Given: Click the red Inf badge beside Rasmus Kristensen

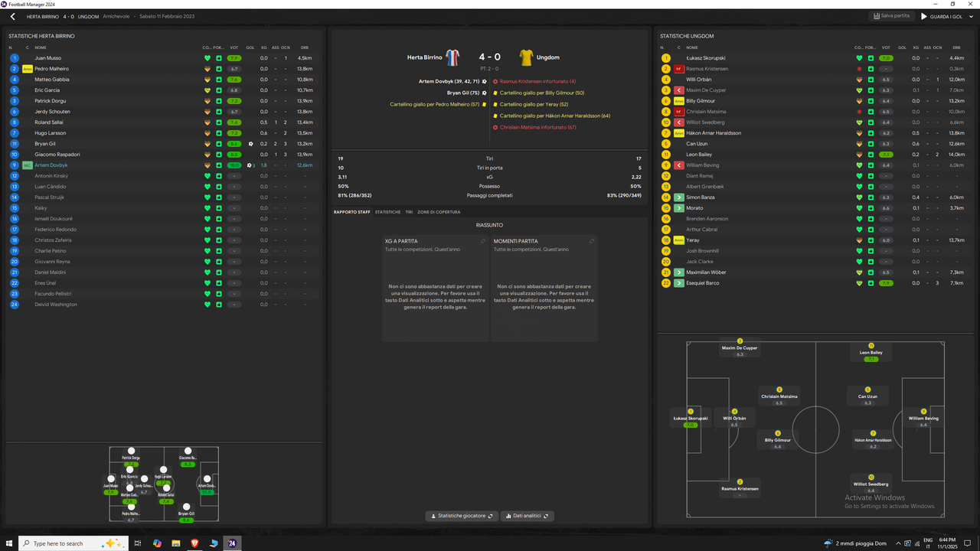Looking at the screenshot, I should coord(678,69).
